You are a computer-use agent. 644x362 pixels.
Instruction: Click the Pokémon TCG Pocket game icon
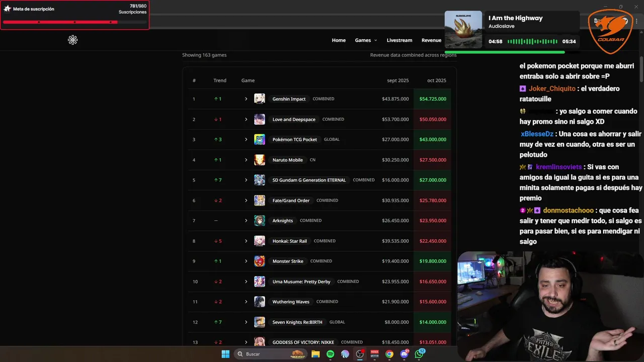click(x=260, y=139)
